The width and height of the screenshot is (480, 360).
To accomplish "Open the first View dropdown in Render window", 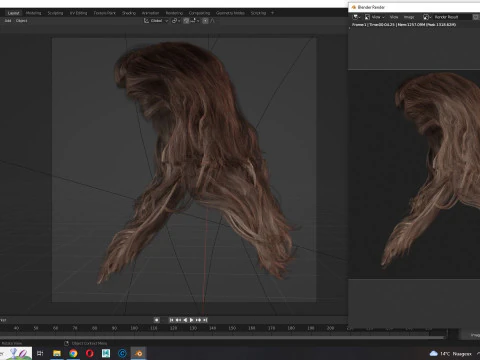I will [378, 17].
